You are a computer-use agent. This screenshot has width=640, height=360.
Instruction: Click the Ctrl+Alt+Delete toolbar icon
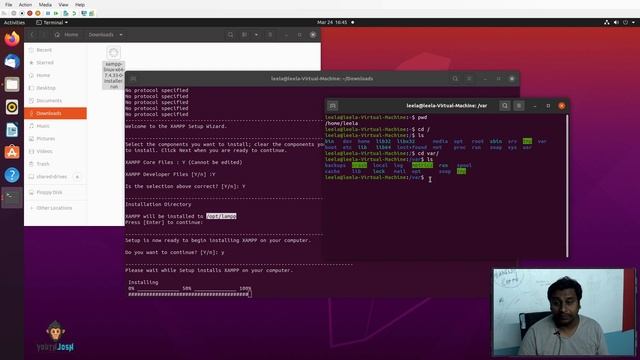pos(4,13)
